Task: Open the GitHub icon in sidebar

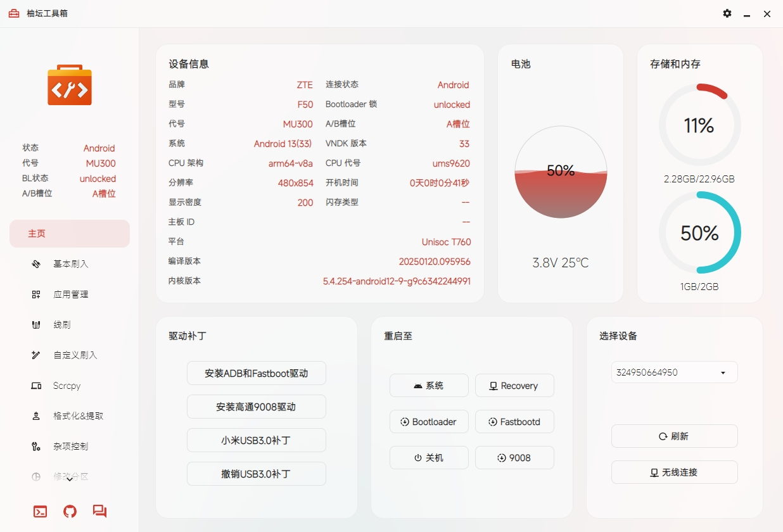Action: 70,511
